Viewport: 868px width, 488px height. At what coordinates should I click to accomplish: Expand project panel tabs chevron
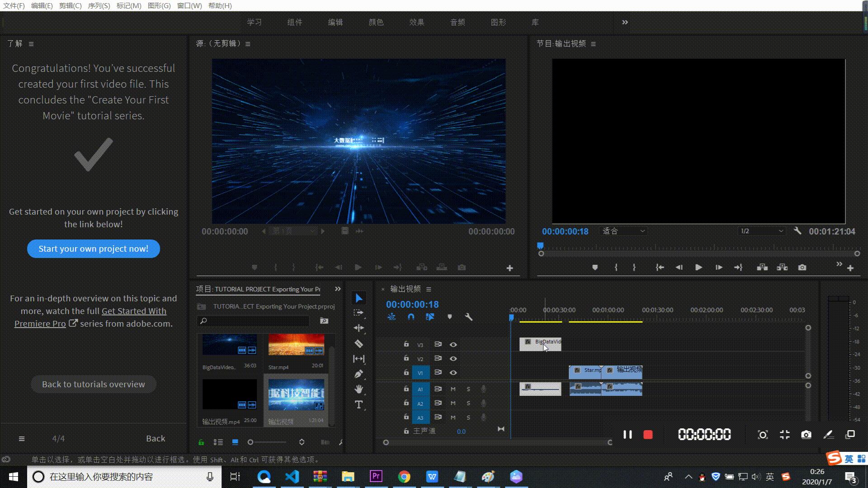point(338,289)
